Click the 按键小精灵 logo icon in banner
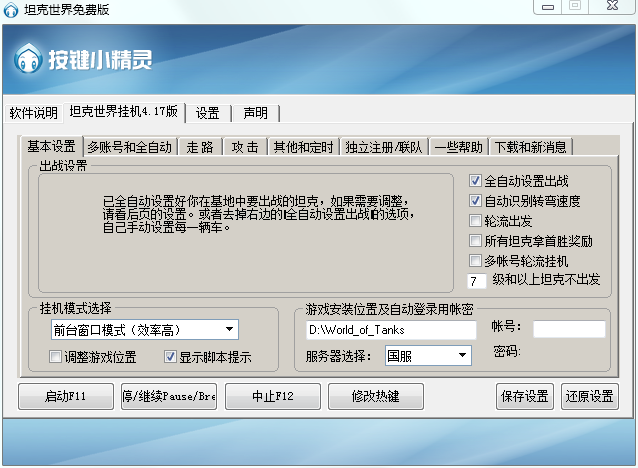 [x=28, y=59]
